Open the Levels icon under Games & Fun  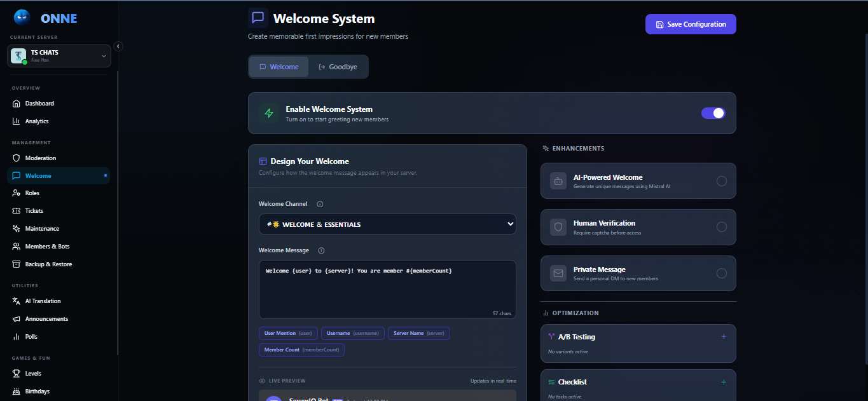pos(16,373)
